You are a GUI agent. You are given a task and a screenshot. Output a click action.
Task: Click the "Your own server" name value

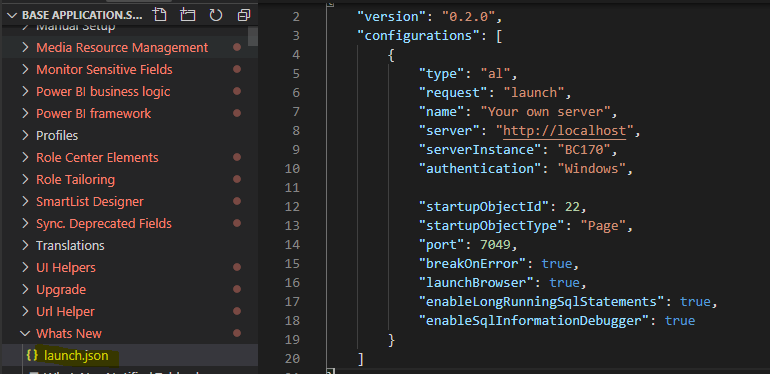click(545, 111)
